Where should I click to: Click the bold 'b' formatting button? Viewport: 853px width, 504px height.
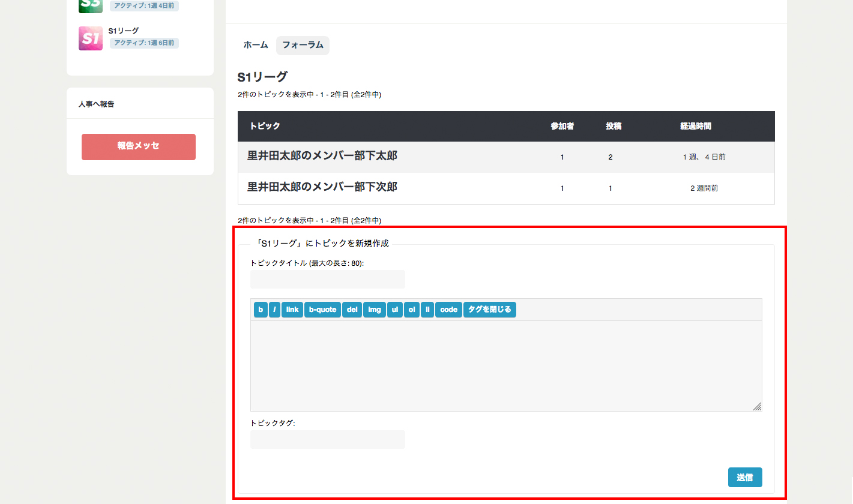coord(261,310)
